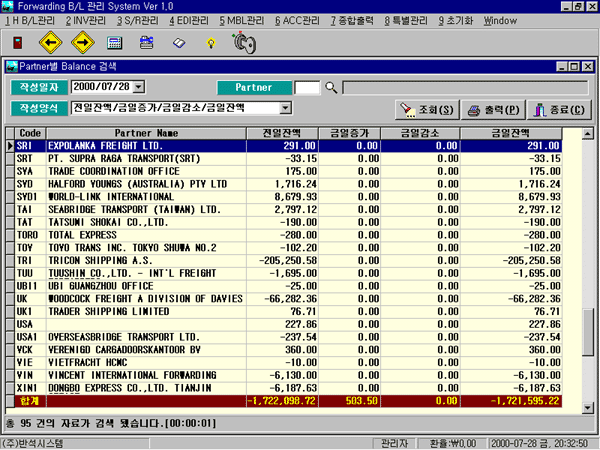The image size is (600, 450).
Task: Click the vertical scrollbar thumb
Action: (x=587, y=332)
